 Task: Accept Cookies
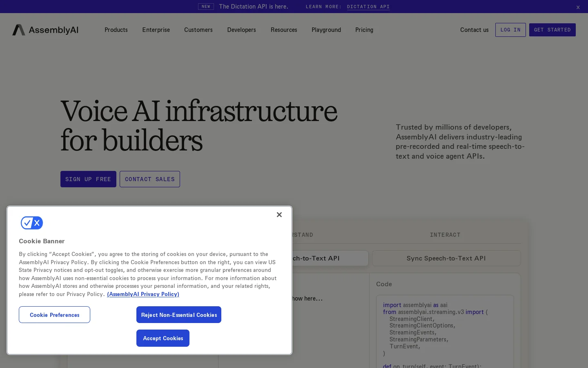163,338
